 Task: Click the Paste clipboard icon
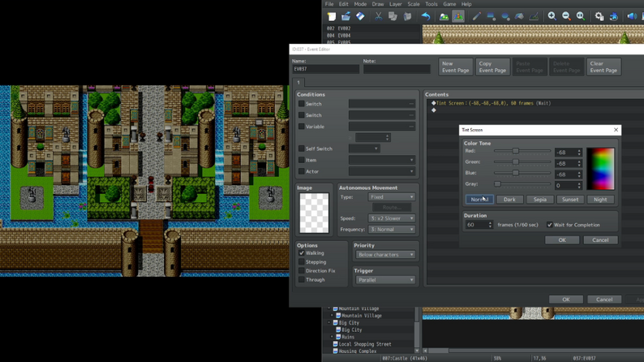(407, 16)
